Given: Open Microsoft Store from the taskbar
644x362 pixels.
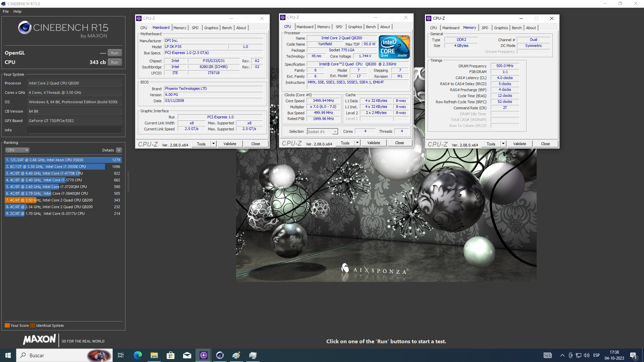Looking at the screenshot, I should point(170,355).
